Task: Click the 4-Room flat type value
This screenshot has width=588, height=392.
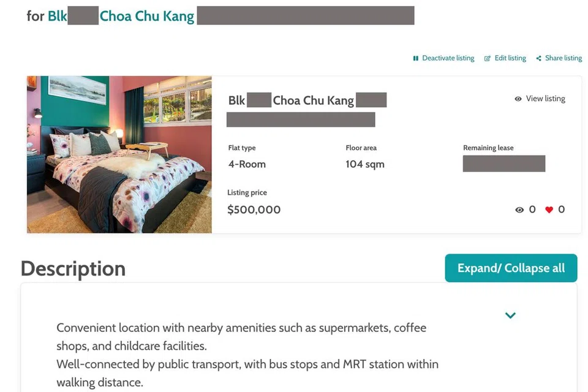Action: click(x=247, y=164)
